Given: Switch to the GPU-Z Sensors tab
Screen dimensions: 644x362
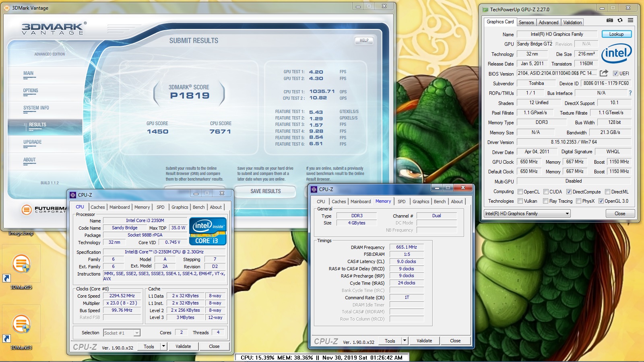Looking at the screenshot, I should [x=526, y=23].
